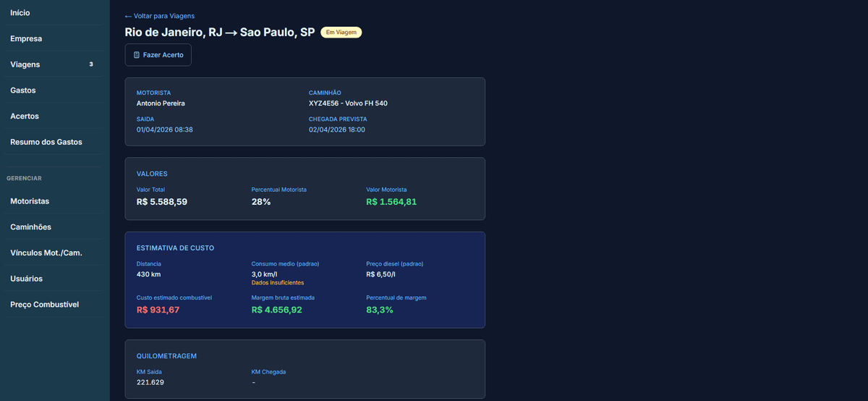The image size is (868, 401).
Task: Select Vínculos Mot./Cam. menu item
Action: [x=46, y=253]
